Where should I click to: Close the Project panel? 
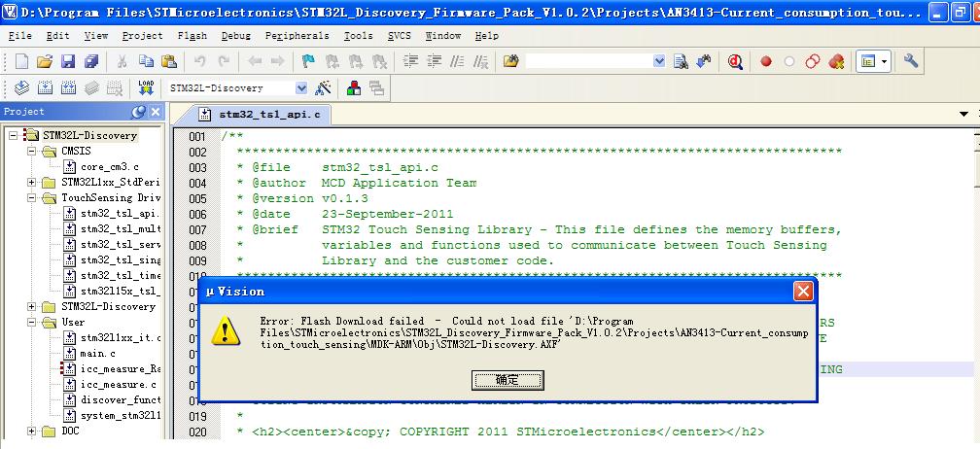(x=155, y=112)
